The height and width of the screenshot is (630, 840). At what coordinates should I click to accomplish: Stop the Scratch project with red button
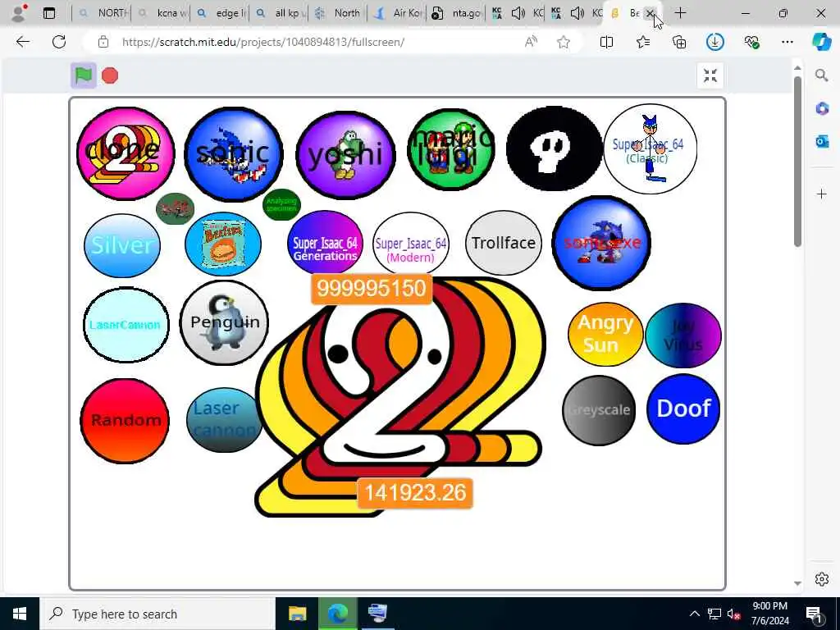click(x=110, y=76)
